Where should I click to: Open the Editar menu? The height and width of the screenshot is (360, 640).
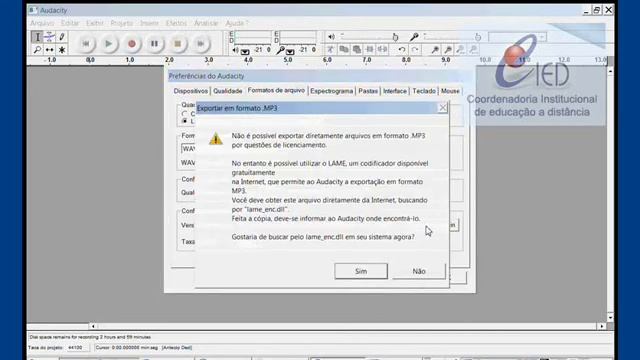click(x=70, y=23)
